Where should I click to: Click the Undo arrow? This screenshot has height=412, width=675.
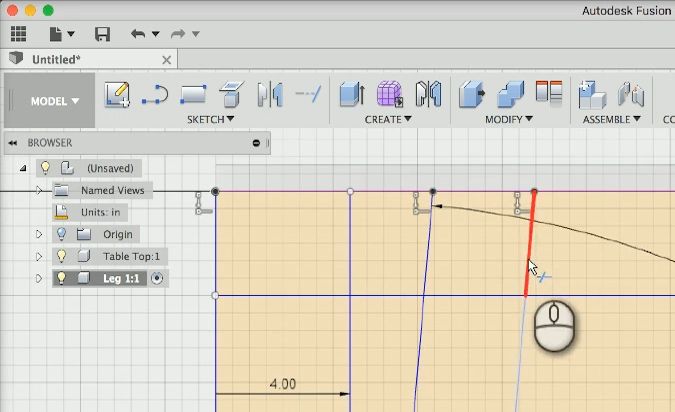[x=138, y=34]
